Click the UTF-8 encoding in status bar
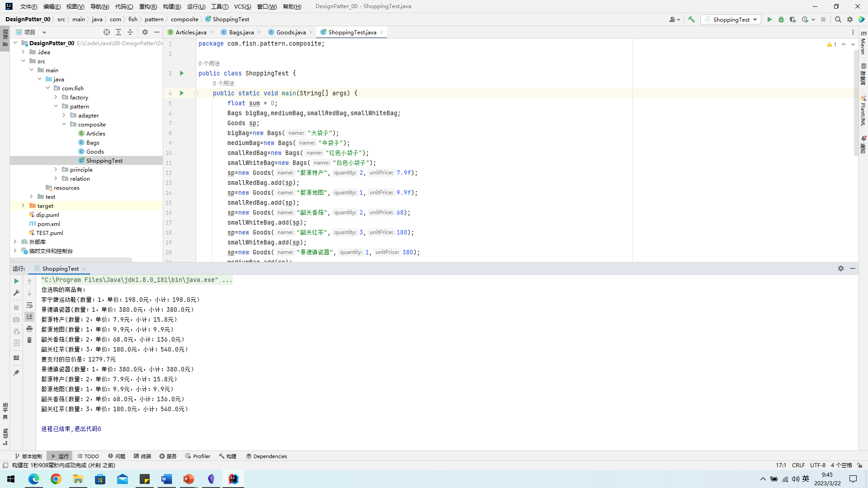The image size is (868, 488). coord(817,465)
